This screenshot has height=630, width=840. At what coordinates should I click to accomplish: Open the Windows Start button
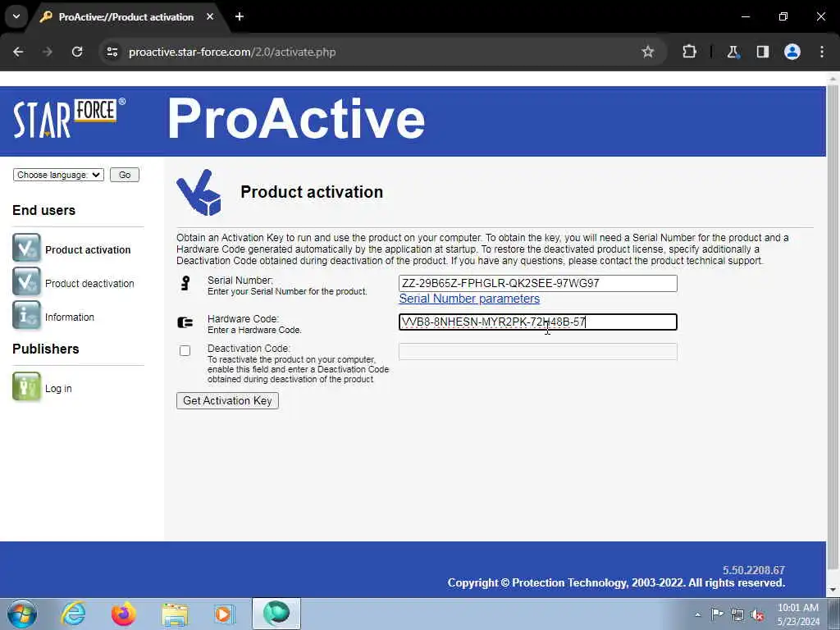[22, 614]
